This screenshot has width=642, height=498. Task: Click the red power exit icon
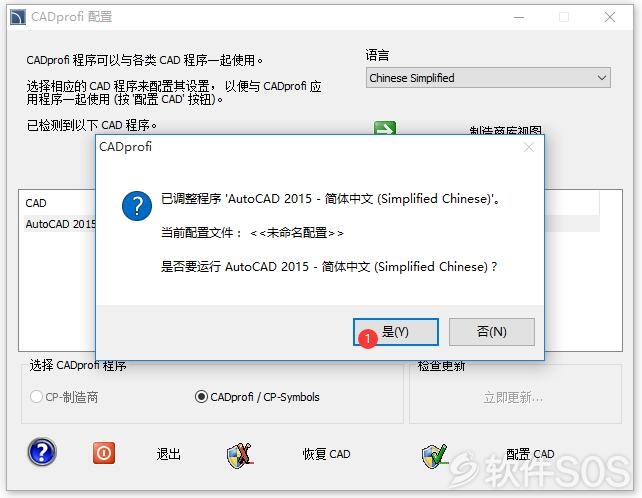(104, 453)
